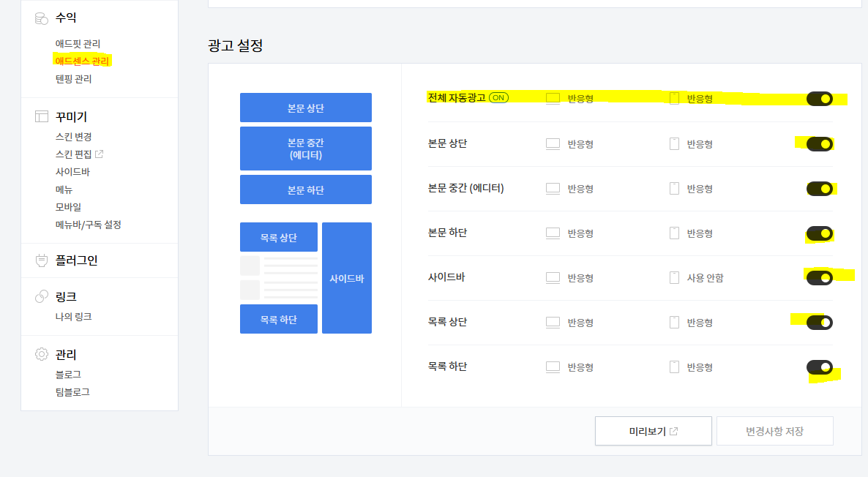Open 텐핑 관리 menu item
Viewport: 868px width, 477px height.
click(73, 78)
